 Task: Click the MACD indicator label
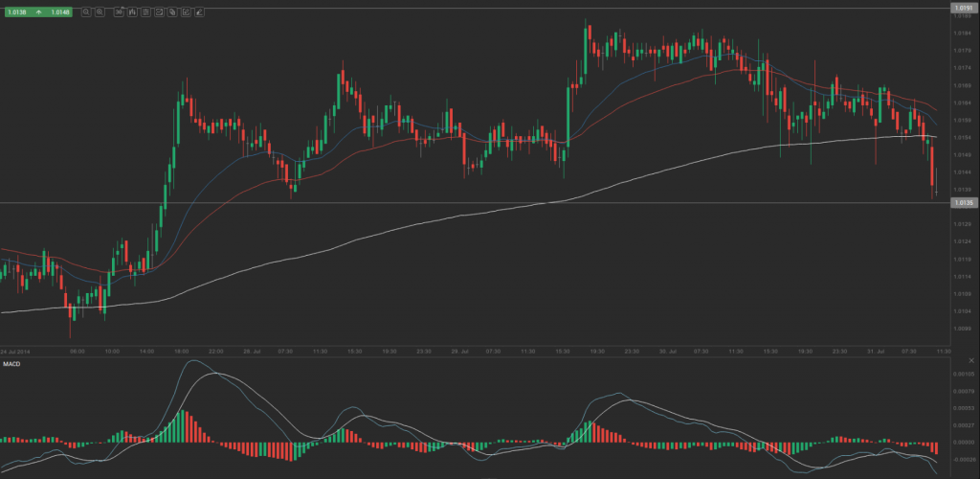11,365
